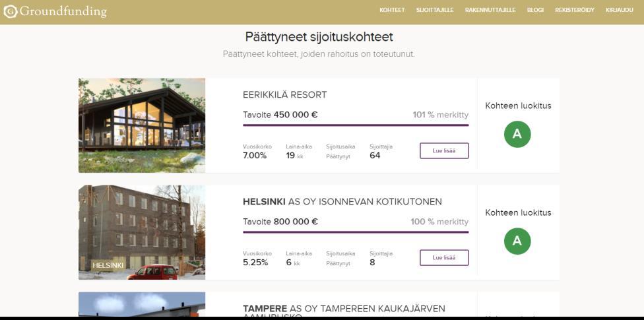Click KIRJAUDU to log in
The height and width of the screenshot is (320, 644).
coord(620,11)
